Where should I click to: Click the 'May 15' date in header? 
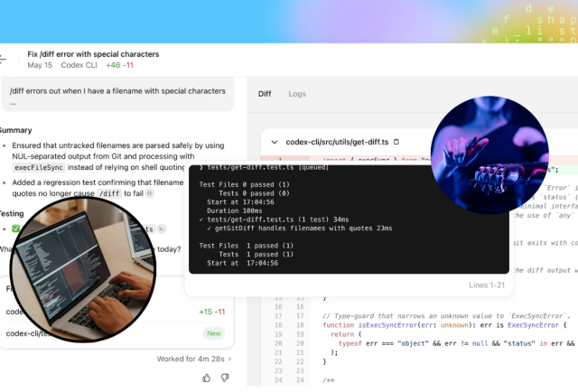[x=40, y=65]
